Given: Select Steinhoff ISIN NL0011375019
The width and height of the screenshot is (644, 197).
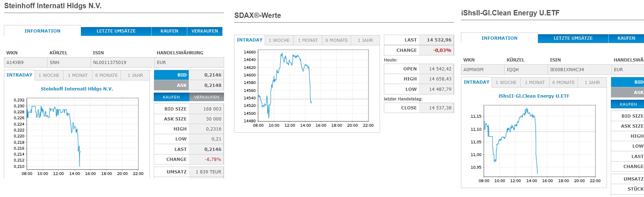Looking at the screenshot, I should click(x=110, y=62).
